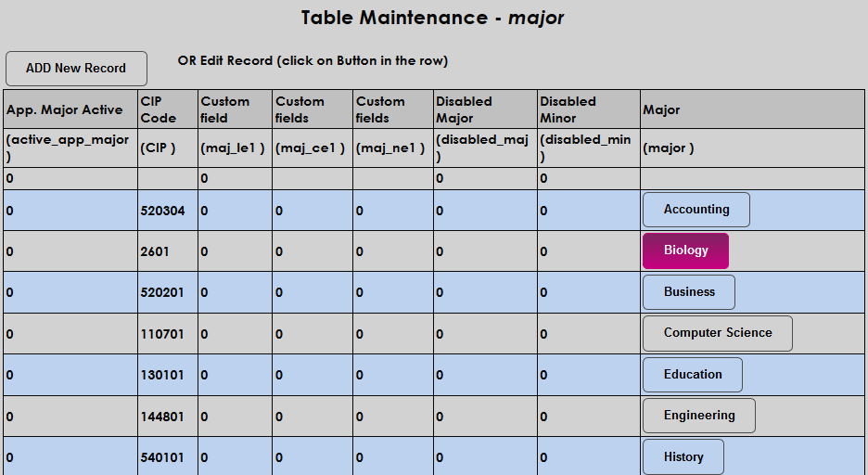
Task: Click the CIP code 2601 cell
Action: click(155, 251)
